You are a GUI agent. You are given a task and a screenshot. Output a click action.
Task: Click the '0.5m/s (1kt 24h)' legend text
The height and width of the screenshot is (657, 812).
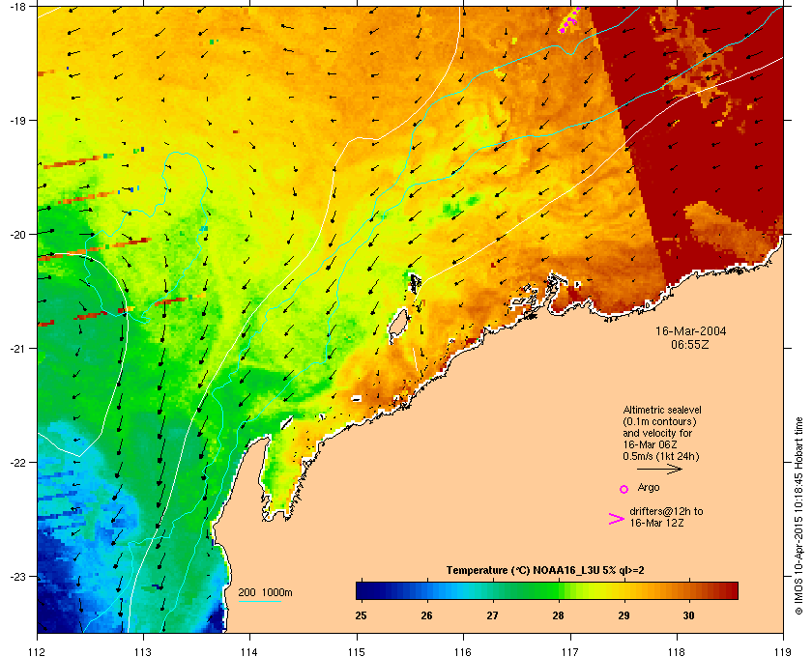[661, 456]
